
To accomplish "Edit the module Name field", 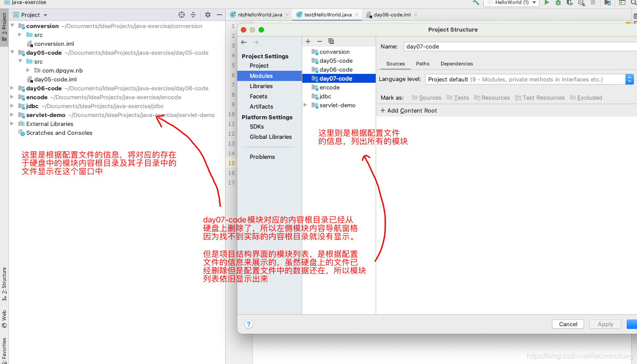I will click(520, 46).
